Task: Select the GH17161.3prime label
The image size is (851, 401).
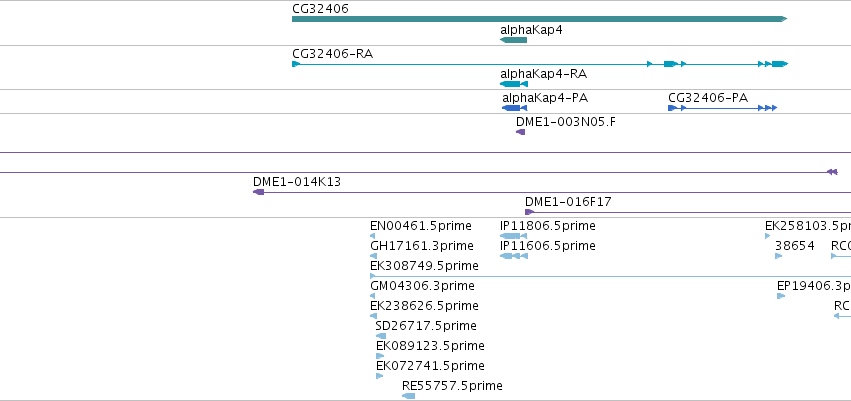Action: pos(422,246)
